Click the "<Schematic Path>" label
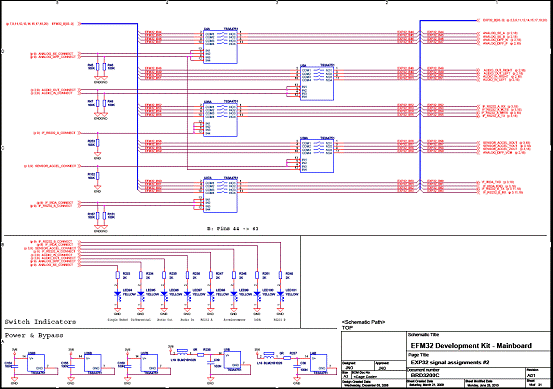 pyautogui.click(x=364, y=322)
